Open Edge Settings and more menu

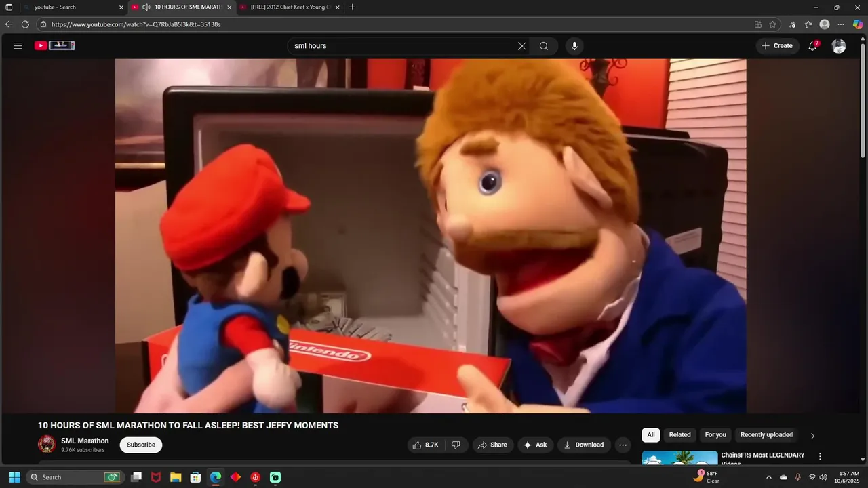click(x=841, y=24)
